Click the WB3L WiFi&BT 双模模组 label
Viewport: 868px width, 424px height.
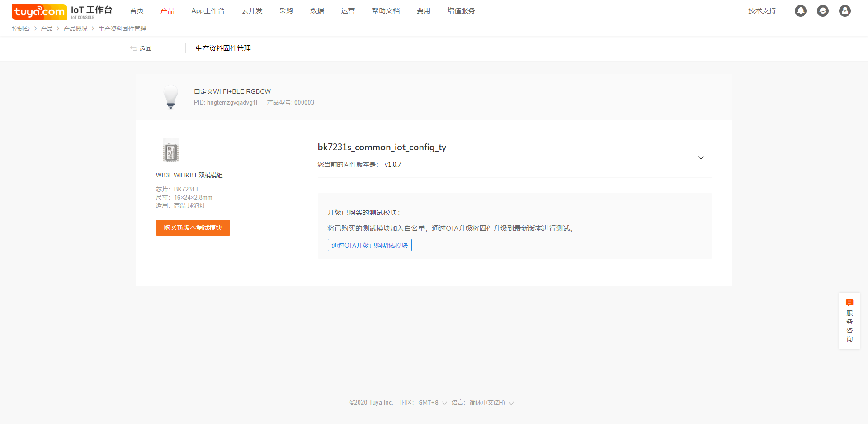(x=189, y=176)
